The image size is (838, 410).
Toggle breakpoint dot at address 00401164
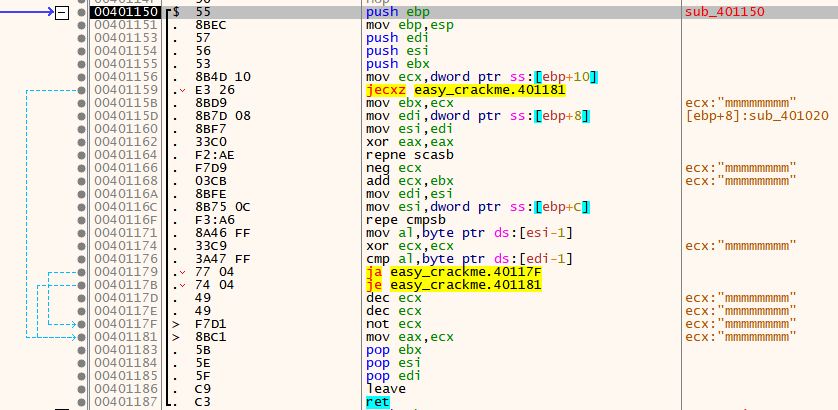click(x=81, y=155)
